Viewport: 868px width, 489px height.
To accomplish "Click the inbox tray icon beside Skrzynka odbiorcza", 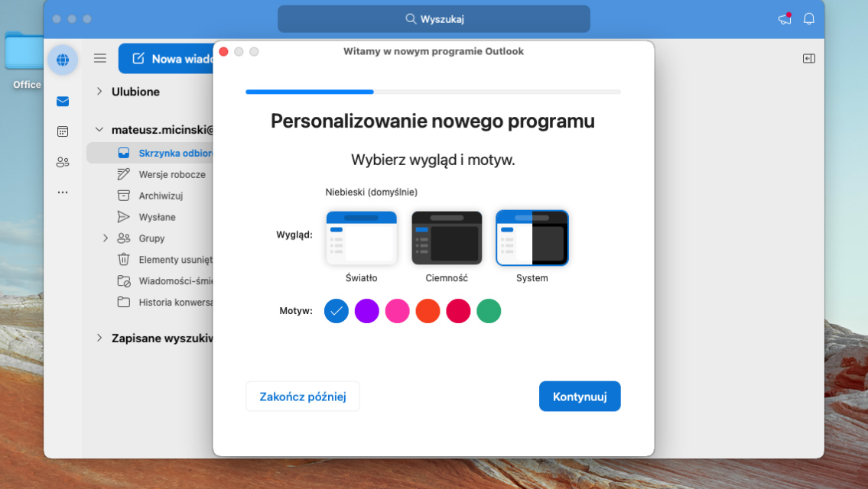I will pyautogui.click(x=124, y=153).
